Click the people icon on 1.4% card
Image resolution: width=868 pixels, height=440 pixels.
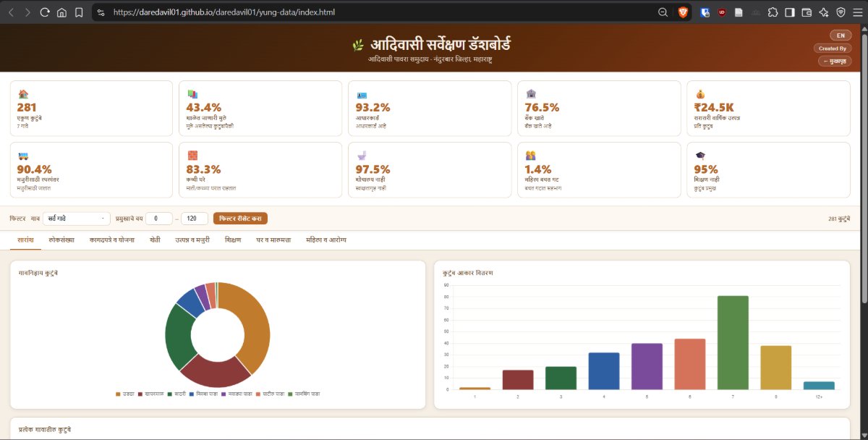[530, 156]
